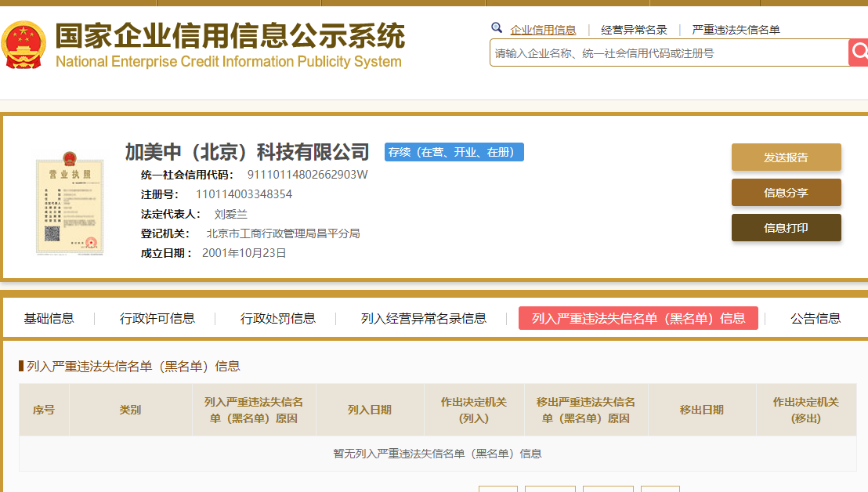Select the 企业信用信息 search category
The image size is (868, 492).
[x=543, y=30]
